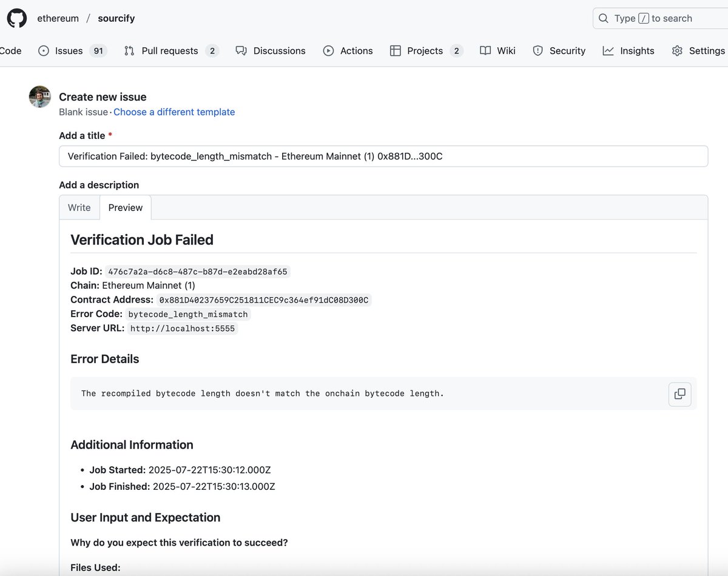The width and height of the screenshot is (728, 576).
Task: Click the Additional Information heading
Action: [132, 445]
